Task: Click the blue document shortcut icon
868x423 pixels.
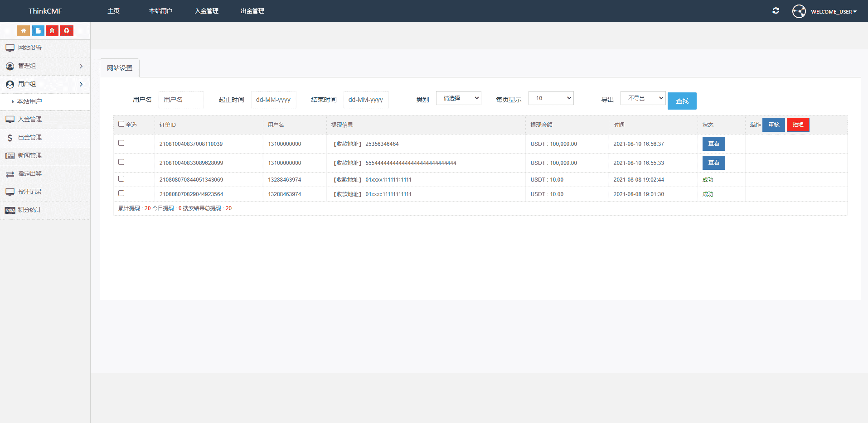Action: click(x=38, y=31)
